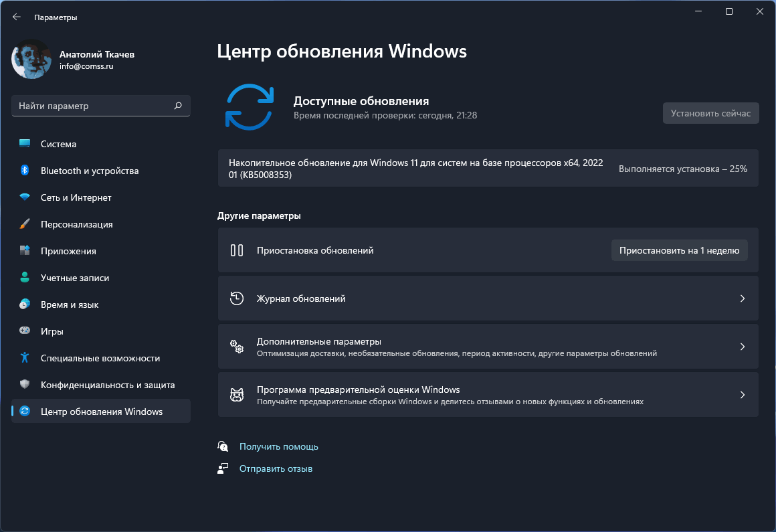776x532 pixels.
Task: Click the pause icon next to Приостановка обновлений
Action: tap(236, 250)
